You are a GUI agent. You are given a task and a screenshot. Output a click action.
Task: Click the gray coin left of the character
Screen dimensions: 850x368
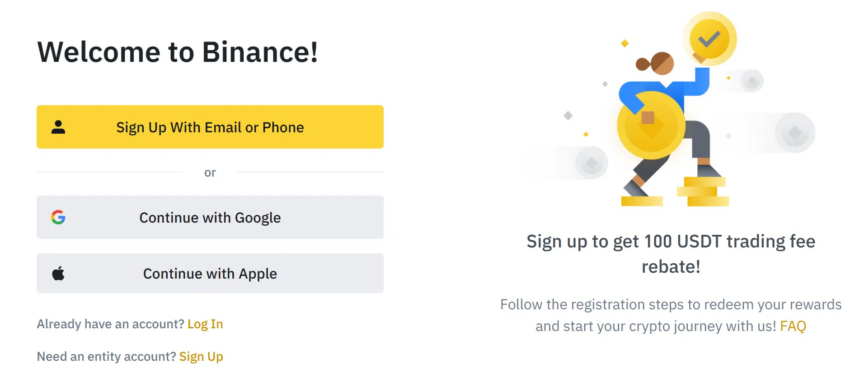click(591, 163)
